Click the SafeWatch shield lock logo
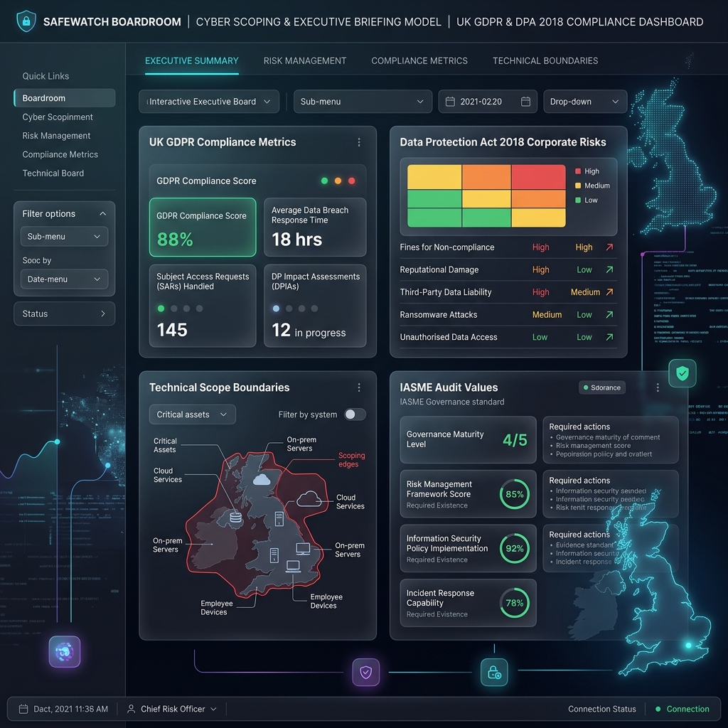The height and width of the screenshot is (728, 728). click(26, 21)
